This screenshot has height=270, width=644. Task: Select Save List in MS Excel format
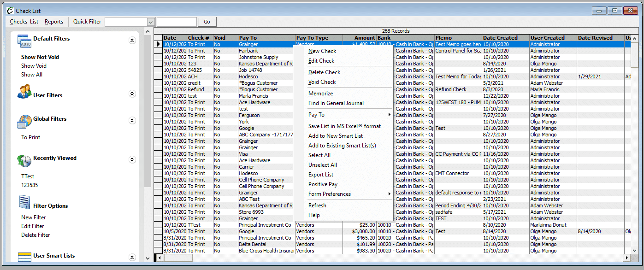coord(344,126)
